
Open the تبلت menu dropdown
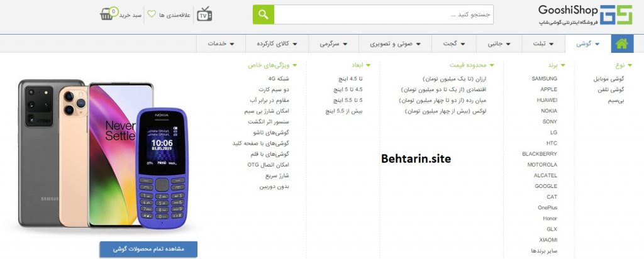(x=543, y=43)
